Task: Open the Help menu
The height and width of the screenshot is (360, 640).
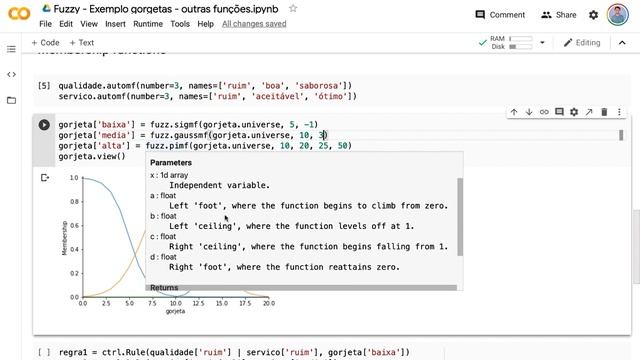Action: [205, 24]
